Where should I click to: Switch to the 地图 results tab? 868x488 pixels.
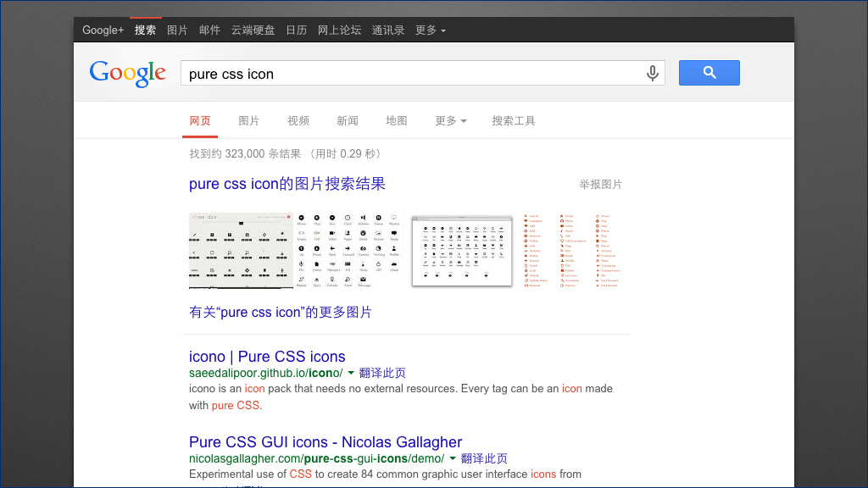click(397, 120)
